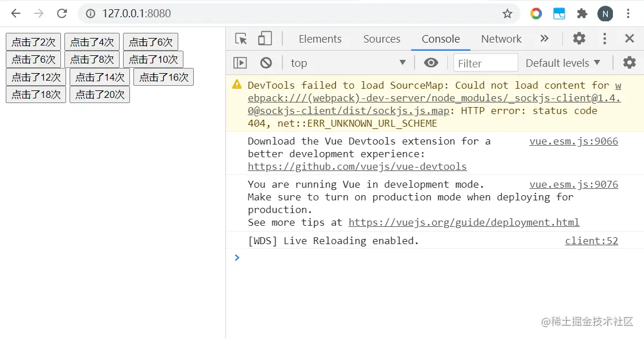
Task: Expand the Default levels dropdown
Action: 563,63
